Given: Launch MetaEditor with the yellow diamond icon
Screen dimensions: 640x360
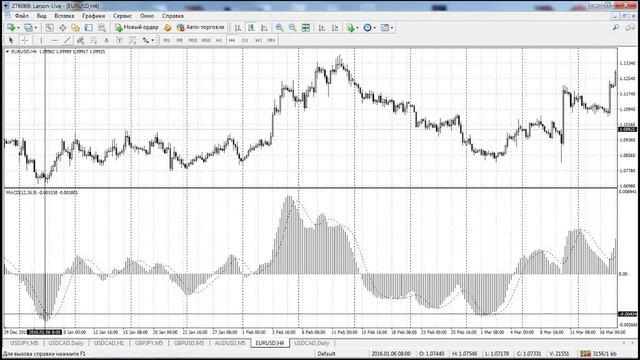Looking at the screenshot, I should [x=167, y=28].
